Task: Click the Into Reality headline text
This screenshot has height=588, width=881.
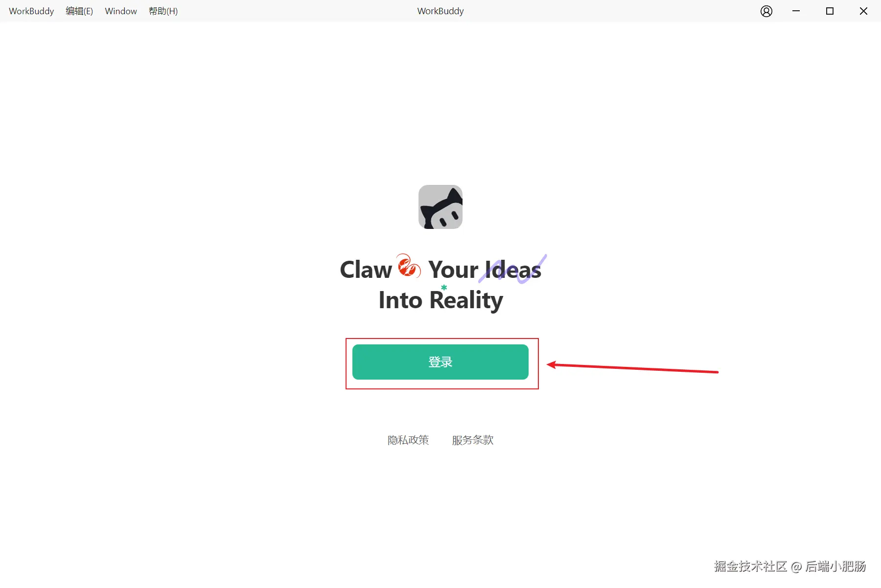Action: point(441,300)
